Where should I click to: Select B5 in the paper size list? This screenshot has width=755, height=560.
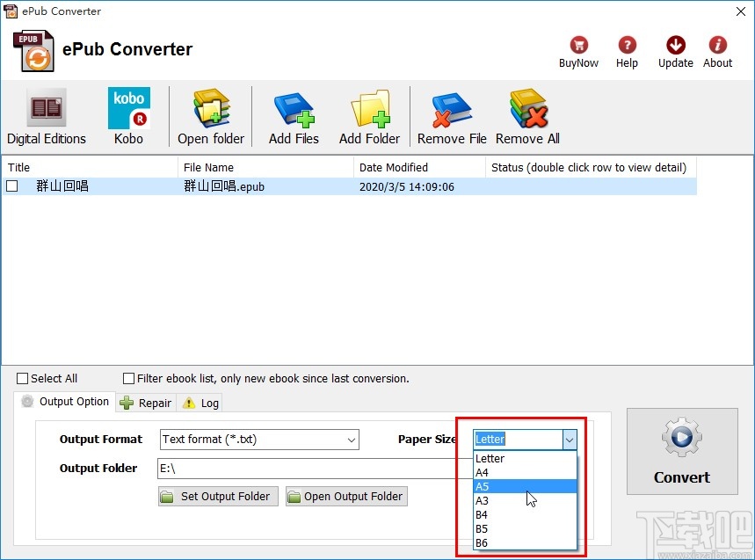coord(525,528)
